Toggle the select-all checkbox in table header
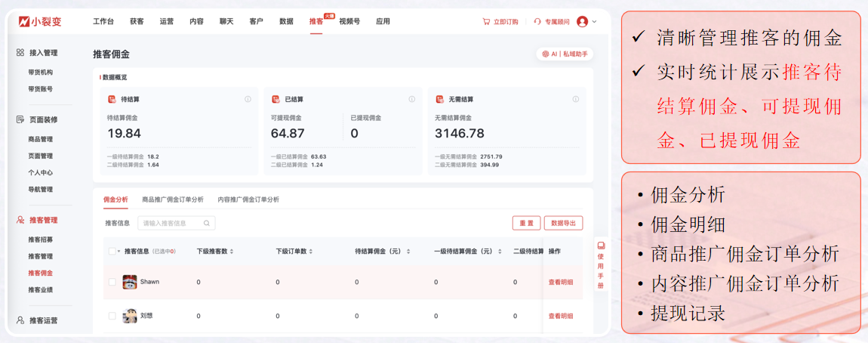This screenshot has width=868, height=343. pyautogui.click(x=112, y=251)
